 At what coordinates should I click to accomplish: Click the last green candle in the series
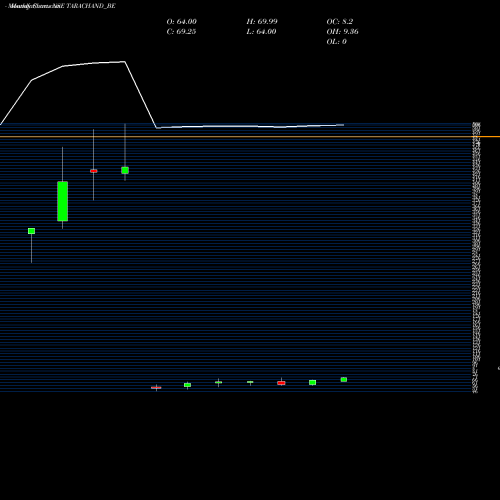[344, 380]
